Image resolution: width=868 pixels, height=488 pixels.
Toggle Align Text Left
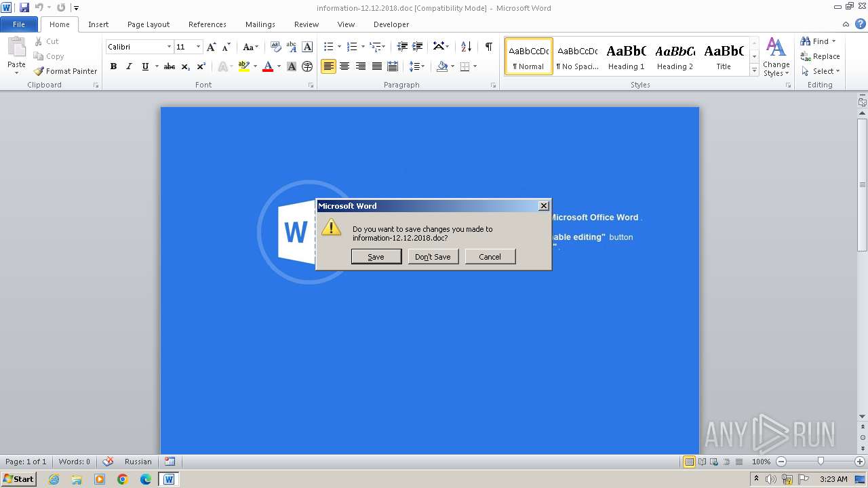click(x=329, y=66)
